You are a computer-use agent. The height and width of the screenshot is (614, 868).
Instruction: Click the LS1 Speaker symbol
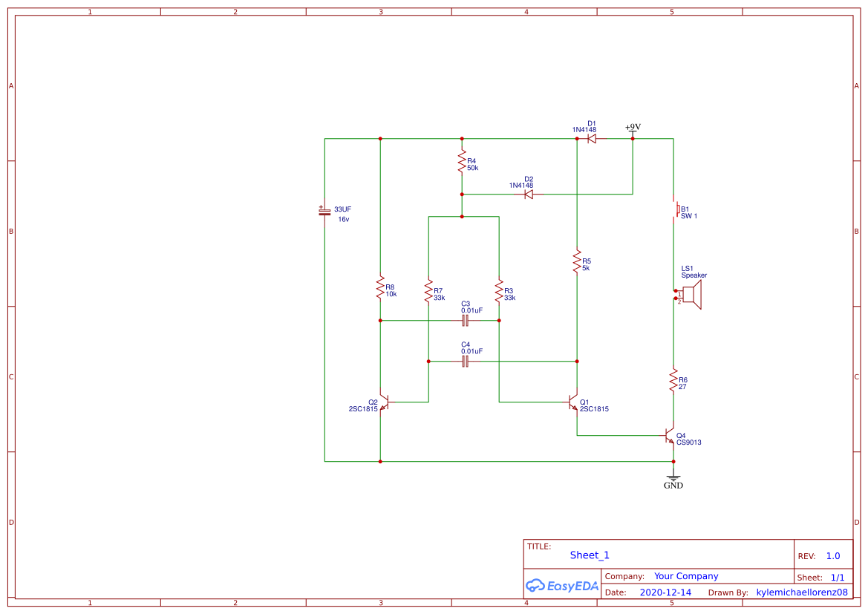pos(688,293)
